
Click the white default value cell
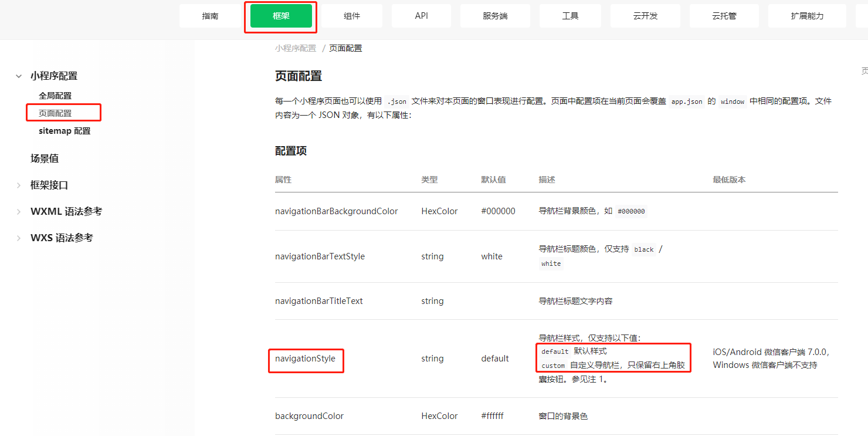[491, 256]
